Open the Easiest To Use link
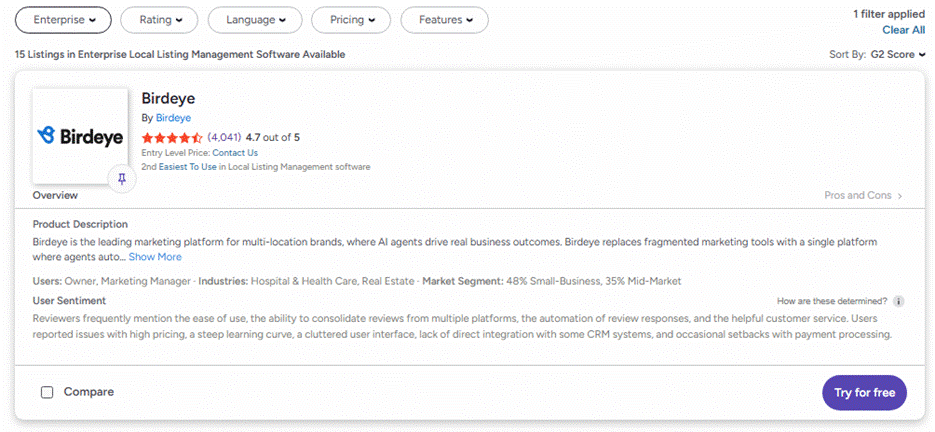The image size is (935, 432). click(187, 167)
